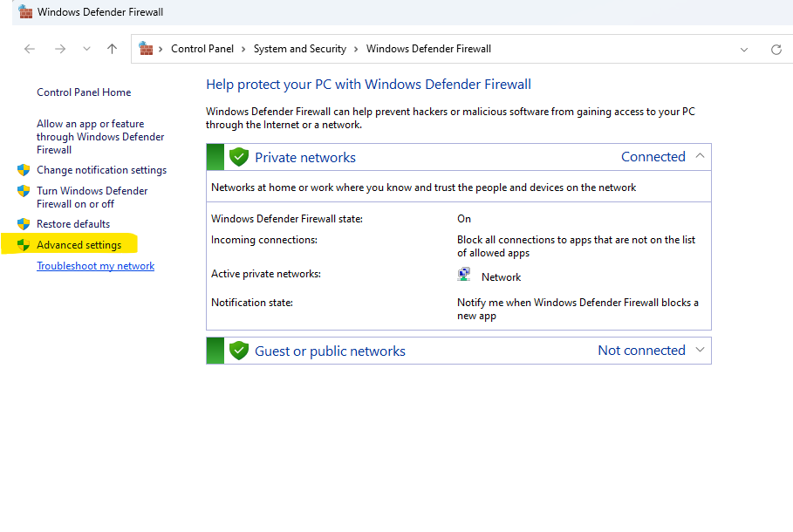Click shield icon beside Advanced settings

point(24,245)
